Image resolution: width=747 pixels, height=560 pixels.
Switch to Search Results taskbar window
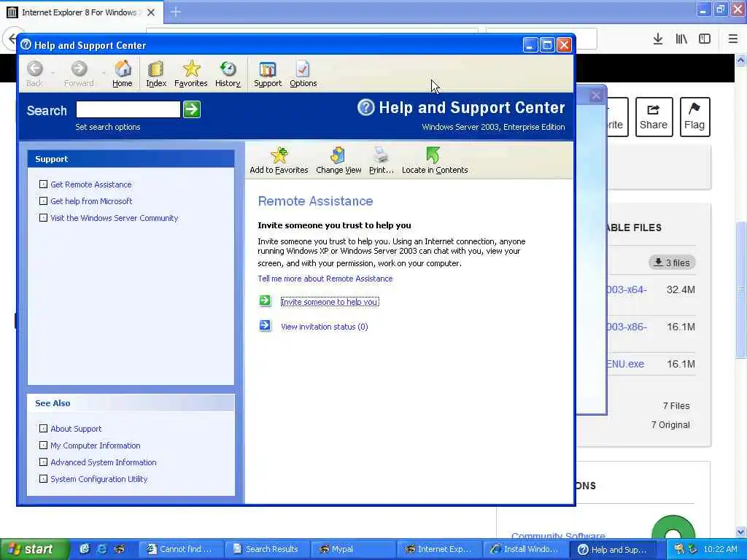(268, 549)
